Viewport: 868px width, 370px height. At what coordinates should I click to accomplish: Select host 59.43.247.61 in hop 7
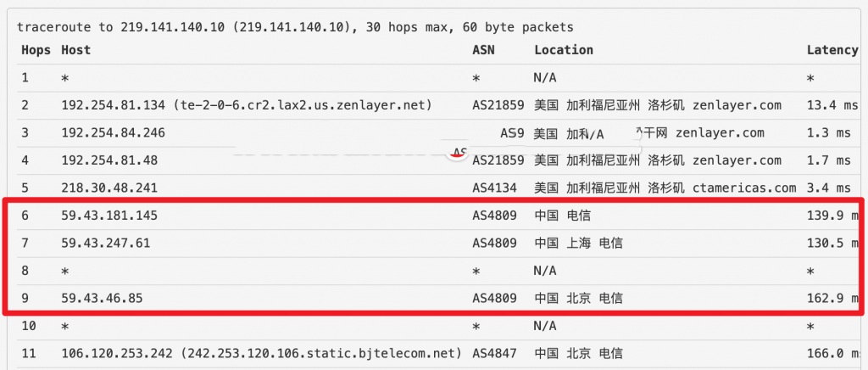[x=106, y=243]
